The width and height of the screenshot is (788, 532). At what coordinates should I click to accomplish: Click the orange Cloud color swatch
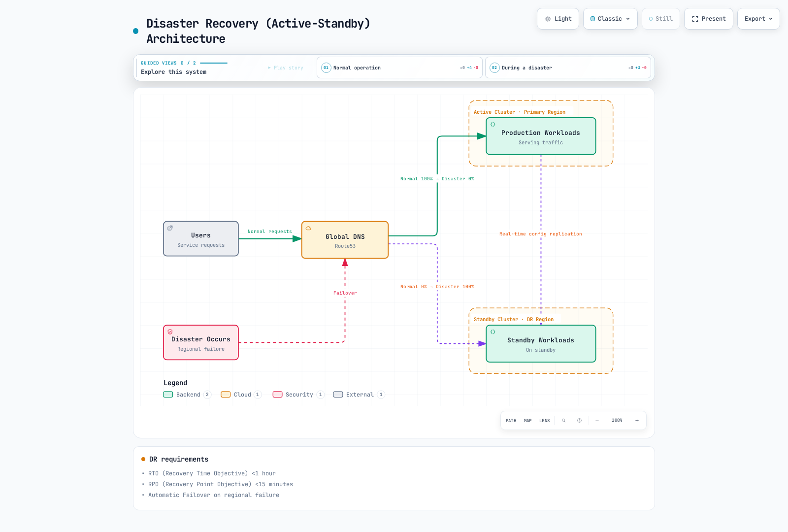tap(226, 395)
